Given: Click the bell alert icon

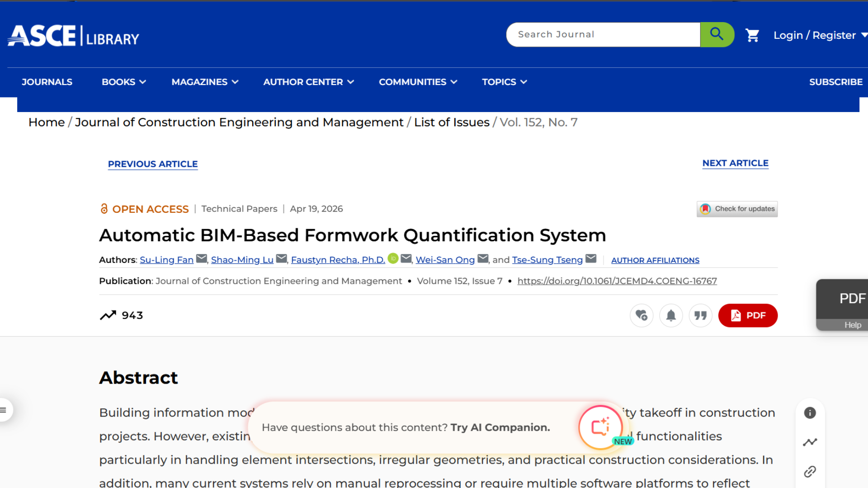Looking at the screenshot, I should [x=671, y=315].
